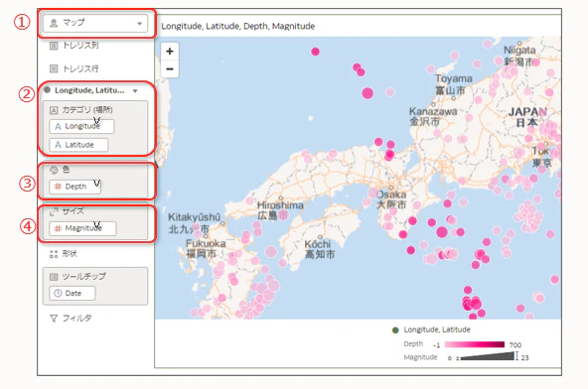
Task: Click the tooltip icon beside ツールチップ
Action: (x=54, y=277)
